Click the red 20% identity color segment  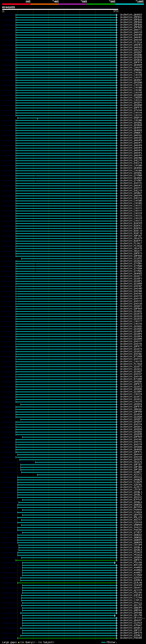[x=16, y=4]
